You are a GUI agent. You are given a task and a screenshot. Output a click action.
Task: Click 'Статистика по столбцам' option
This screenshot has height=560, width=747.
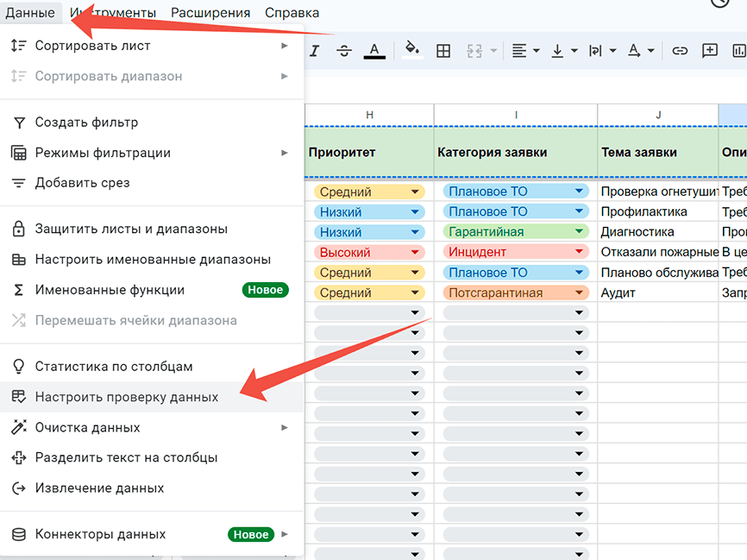tap(114, 367)
